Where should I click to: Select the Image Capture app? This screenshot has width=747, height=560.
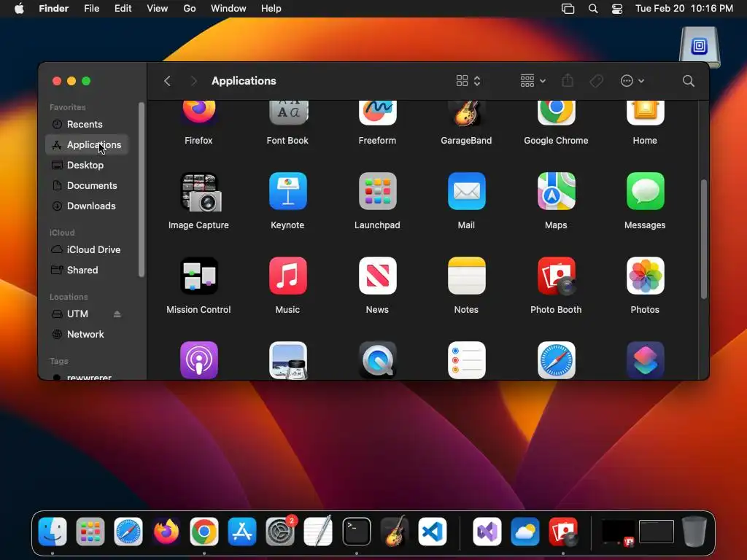pyautogui.click(x=200, y=192)
